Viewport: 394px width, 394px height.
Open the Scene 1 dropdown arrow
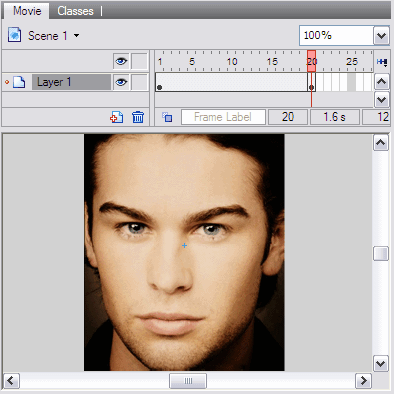pos(76,35)
